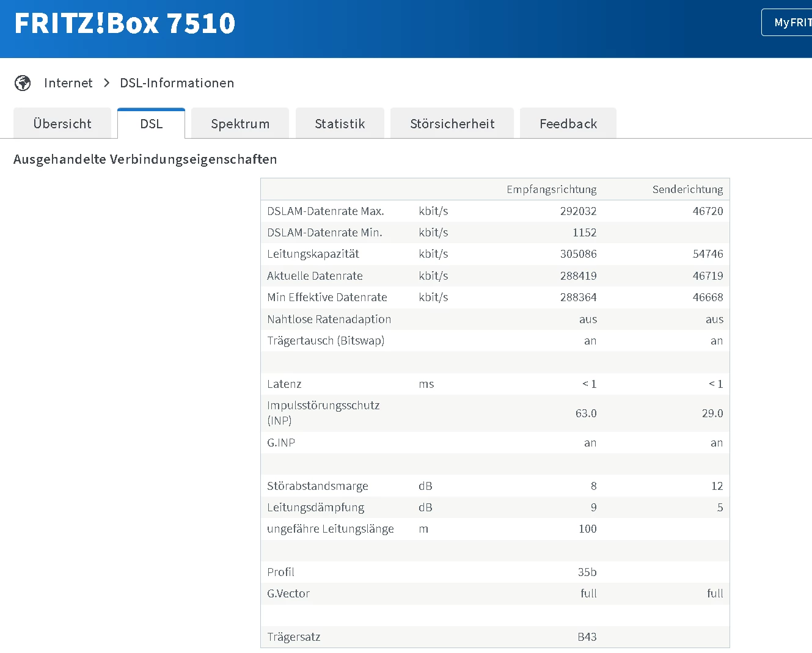Click the Leitungslänge value 100
812x653 pixels.
[588, 529]
